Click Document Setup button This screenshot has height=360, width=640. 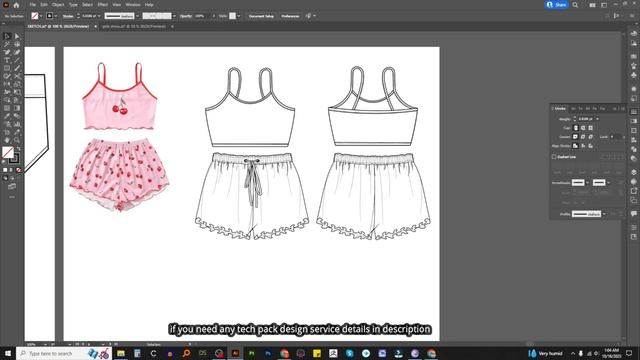261,16
